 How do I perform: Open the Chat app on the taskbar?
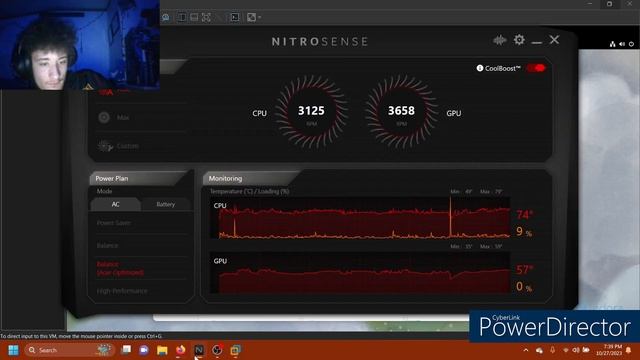(x=144, y=350)
